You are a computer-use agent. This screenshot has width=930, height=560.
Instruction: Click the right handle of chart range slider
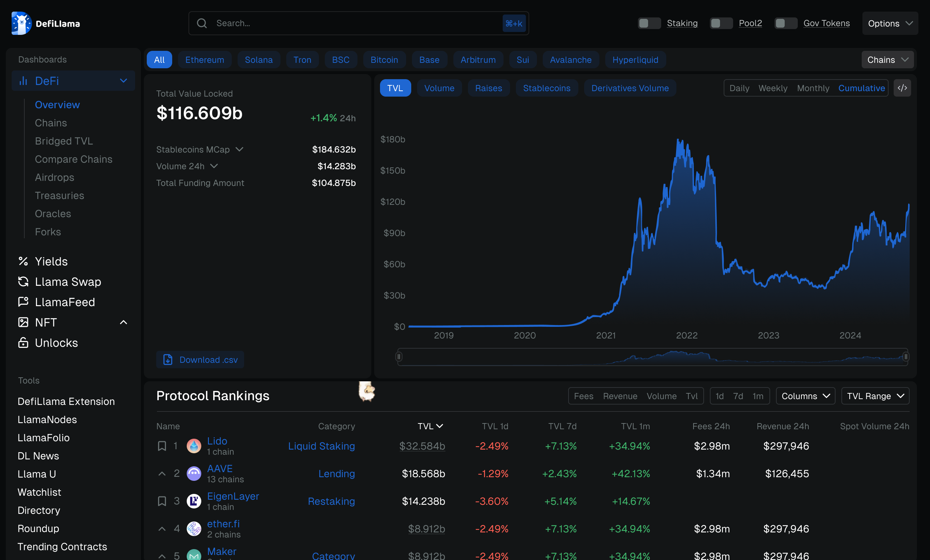coord(905,357)
